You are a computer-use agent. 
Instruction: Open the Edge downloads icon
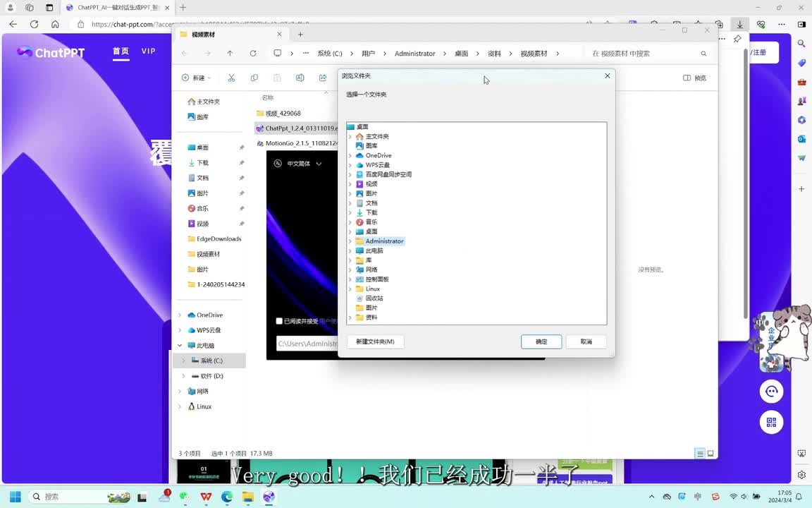tap(739, 24)
